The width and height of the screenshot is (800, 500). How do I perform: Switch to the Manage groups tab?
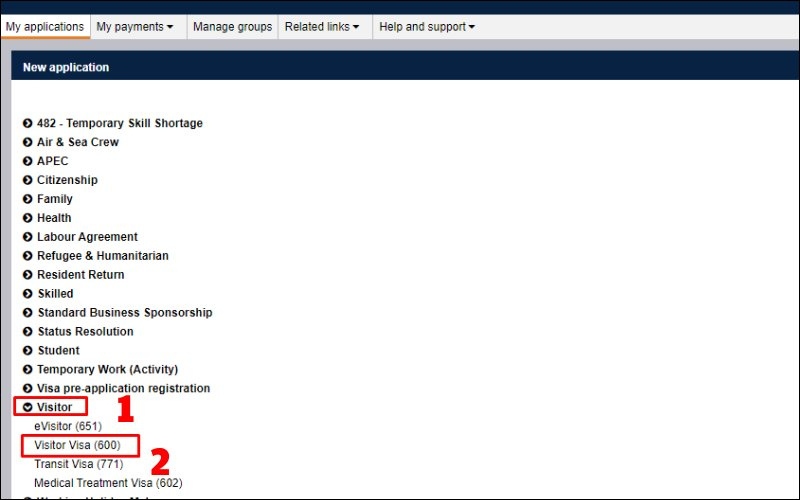pos(232,27)
